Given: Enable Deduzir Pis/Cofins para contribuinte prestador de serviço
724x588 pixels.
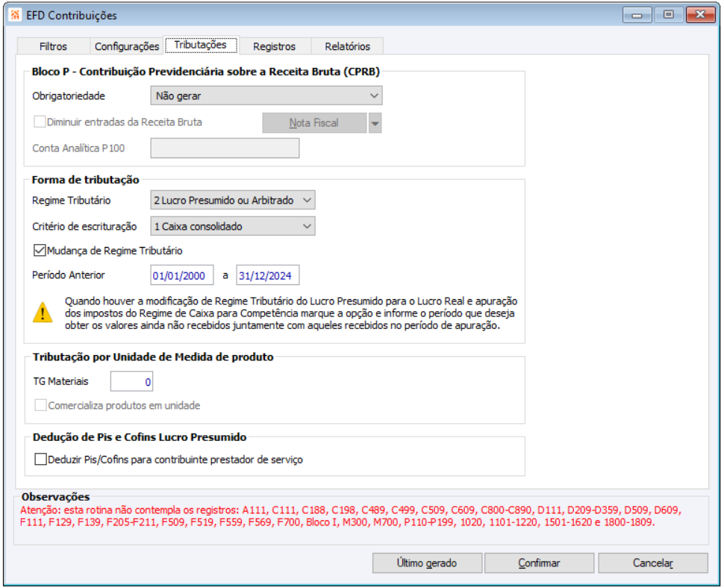Looking at the screenshot, I should pos(40,459).
